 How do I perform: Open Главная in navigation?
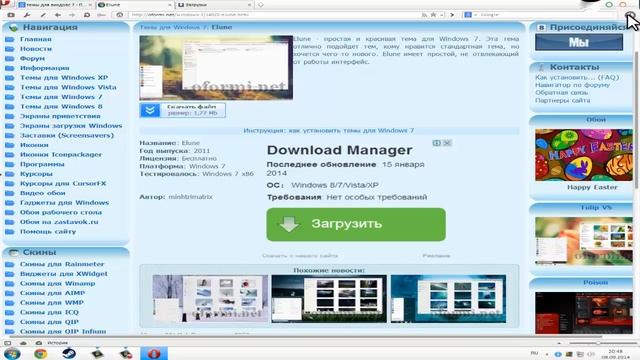(36, 39)
